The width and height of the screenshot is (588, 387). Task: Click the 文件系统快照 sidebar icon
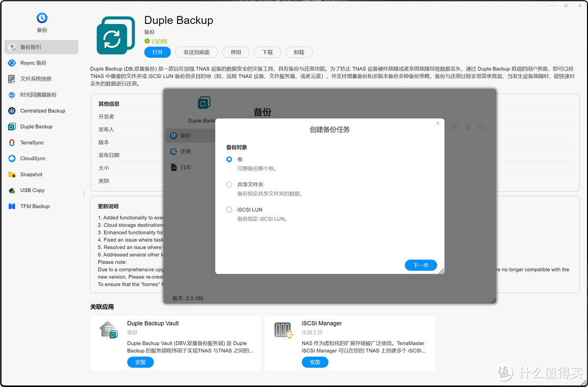coord(12,79)
